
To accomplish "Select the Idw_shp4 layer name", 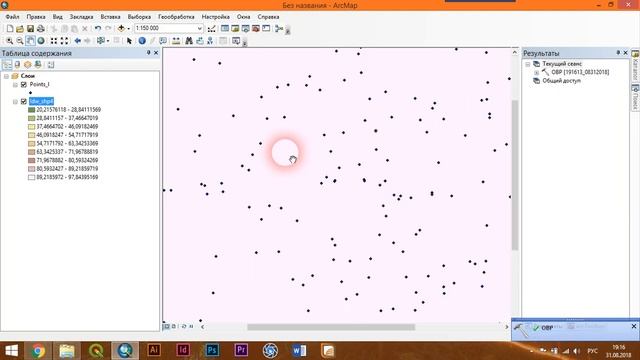I will tap(41, 101).
